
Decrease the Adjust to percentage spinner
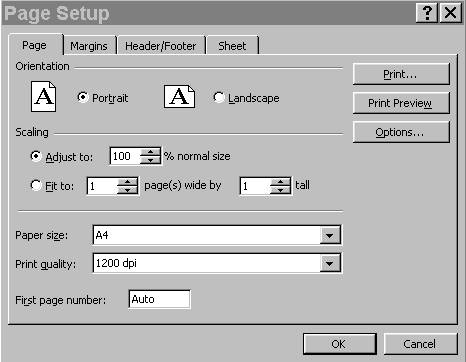pos(150,160)
